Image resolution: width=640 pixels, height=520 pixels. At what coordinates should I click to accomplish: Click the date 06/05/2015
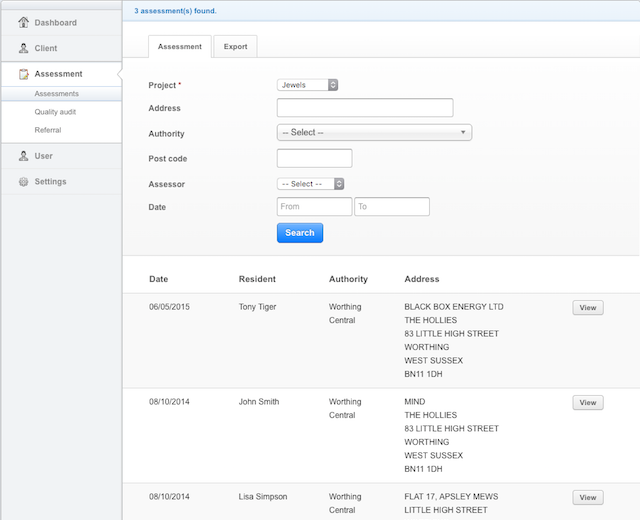(x=169, y=307)
